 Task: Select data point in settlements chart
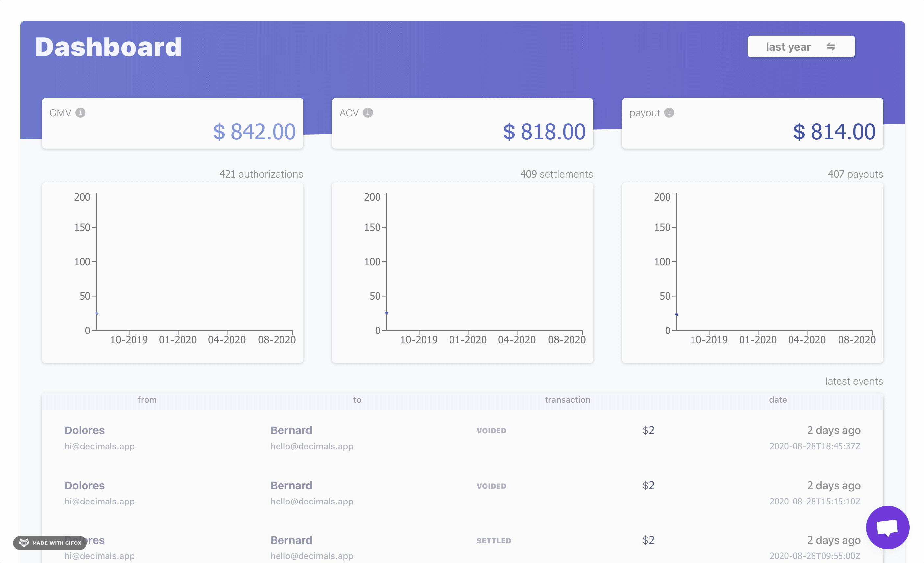(x=387, y=313)
